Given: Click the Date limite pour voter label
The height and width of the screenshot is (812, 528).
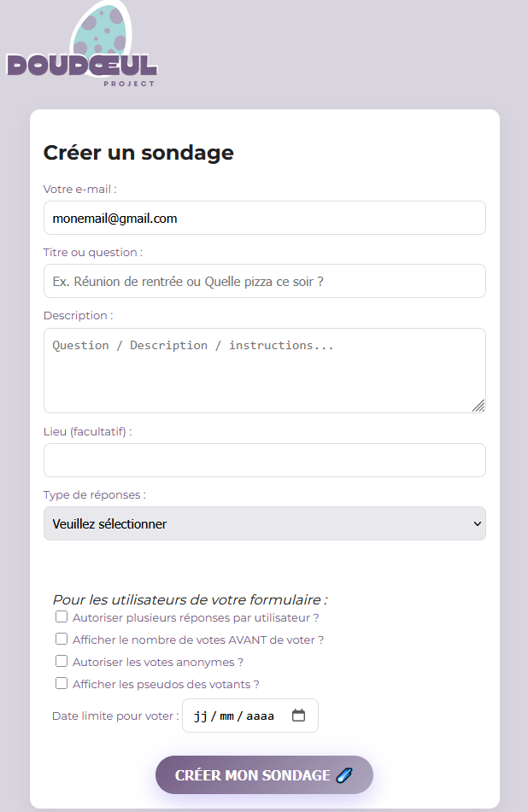Looking at the screenshot, I should click(115, 716).
